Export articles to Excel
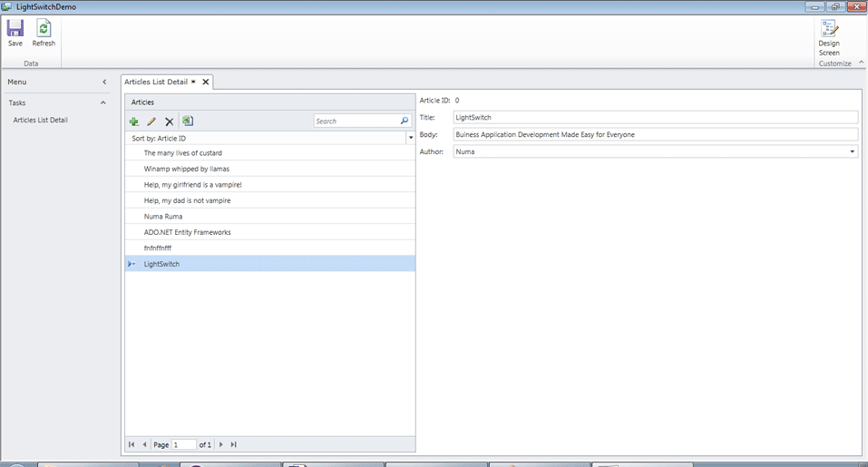868x467 pixels. pyautogui.click(x=188, y=121)
